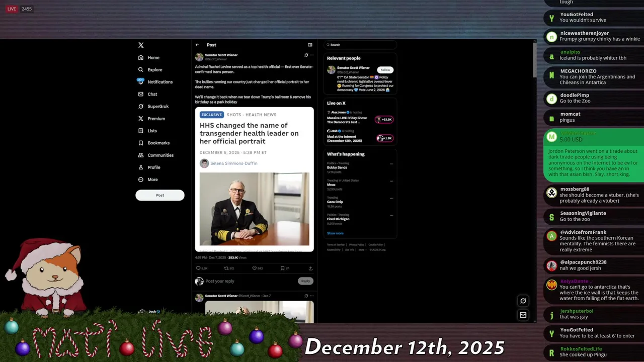This screenshot has width=644, height=362.
Task: Open Gaza Strip trending topic
Action: (335, 202)
